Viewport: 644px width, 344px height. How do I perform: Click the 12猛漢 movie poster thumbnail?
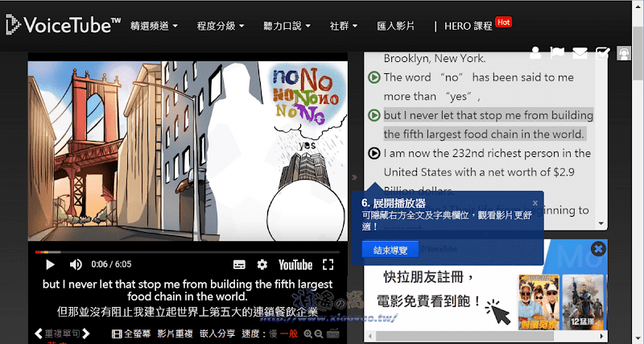pyautogui.click(x=583, y=302)
